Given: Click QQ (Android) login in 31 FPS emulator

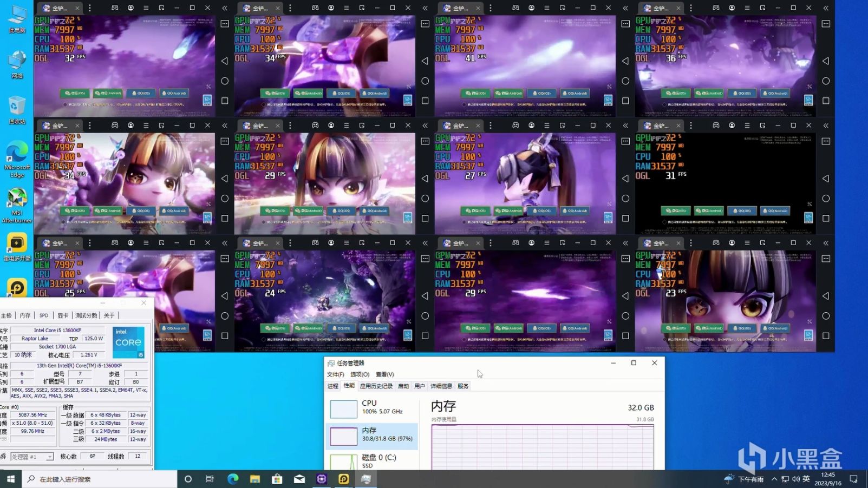Looking at the screenshot, I should coord(776,210).
